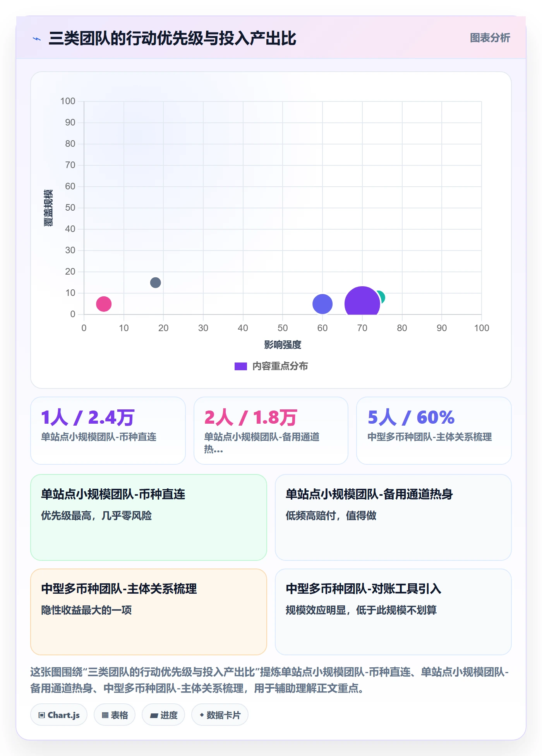The height and width of the screenshot is (756, 542).
Task: Click the 中型多币种团队-对账工具引入 card
Action: [x=393, y=612]
